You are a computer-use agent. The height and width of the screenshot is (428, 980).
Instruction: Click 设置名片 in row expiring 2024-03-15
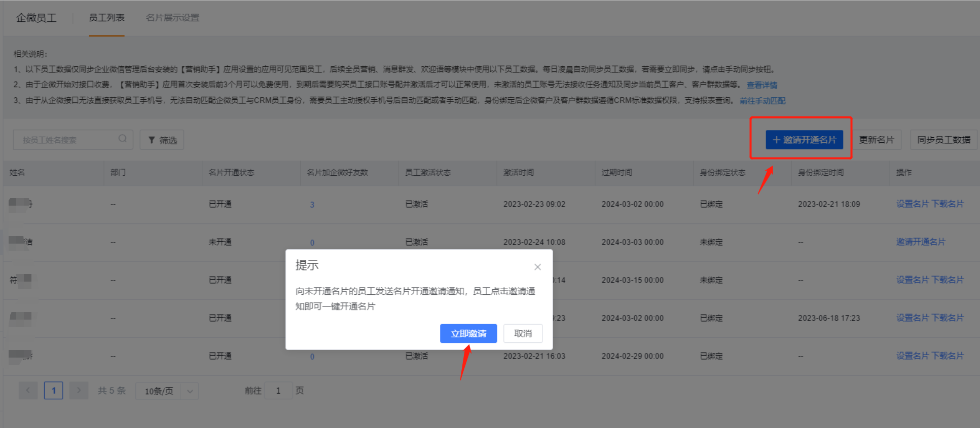coord(912,280)
